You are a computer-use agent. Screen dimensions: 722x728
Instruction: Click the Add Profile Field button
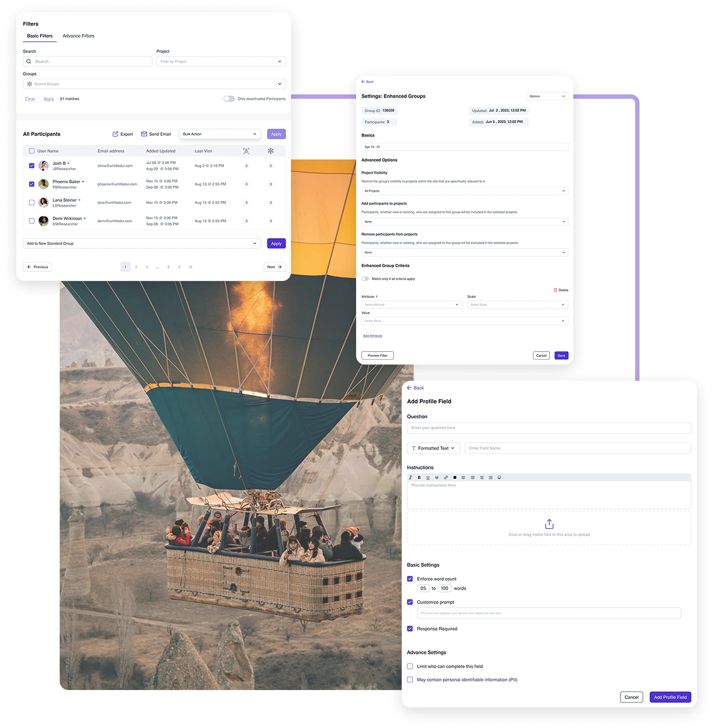tap(670, 697)
